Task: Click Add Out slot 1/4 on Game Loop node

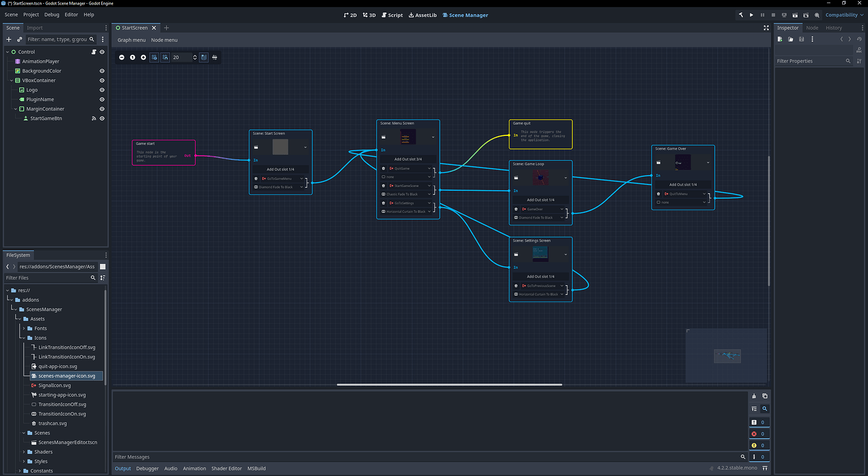Action: pyautogui.click(x=540, y=200)
